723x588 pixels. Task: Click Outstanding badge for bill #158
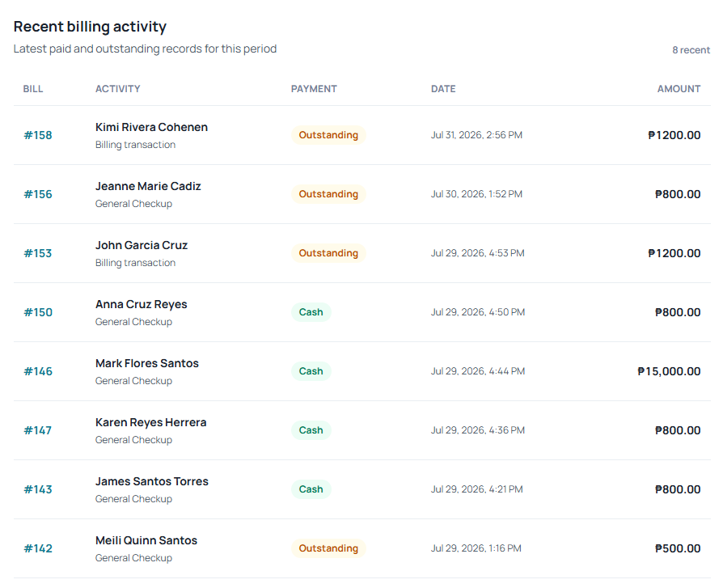[328, 135]
